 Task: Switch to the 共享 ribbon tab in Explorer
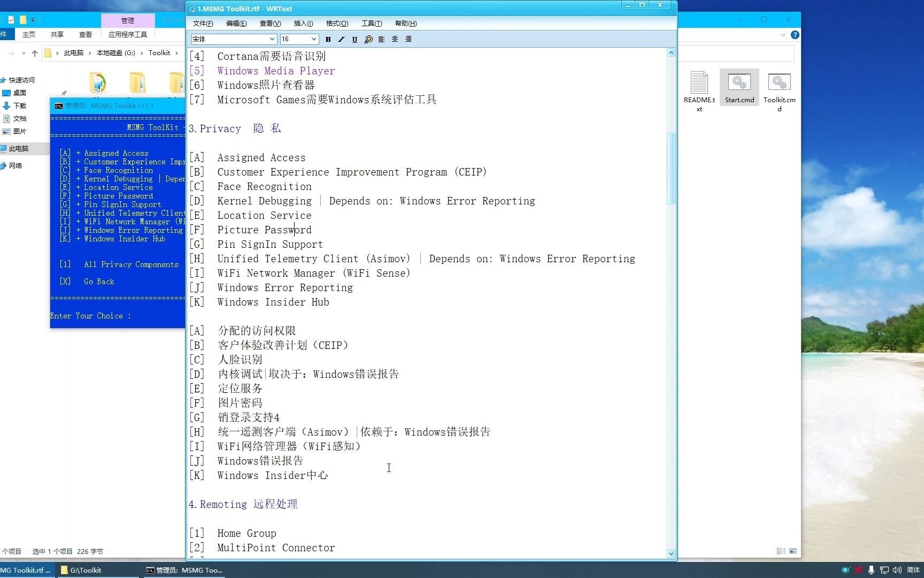[57, 34]
